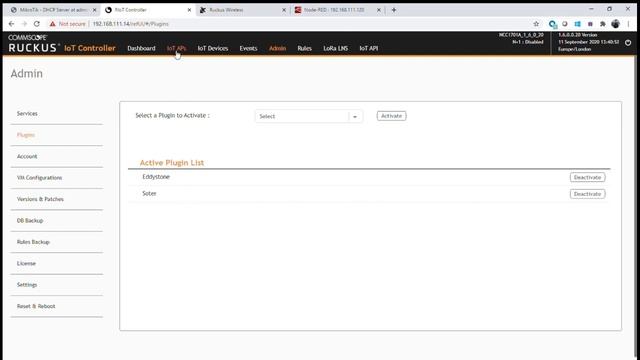Click the gray circle extension icon
640x360 pixels.
click(565, 24)
